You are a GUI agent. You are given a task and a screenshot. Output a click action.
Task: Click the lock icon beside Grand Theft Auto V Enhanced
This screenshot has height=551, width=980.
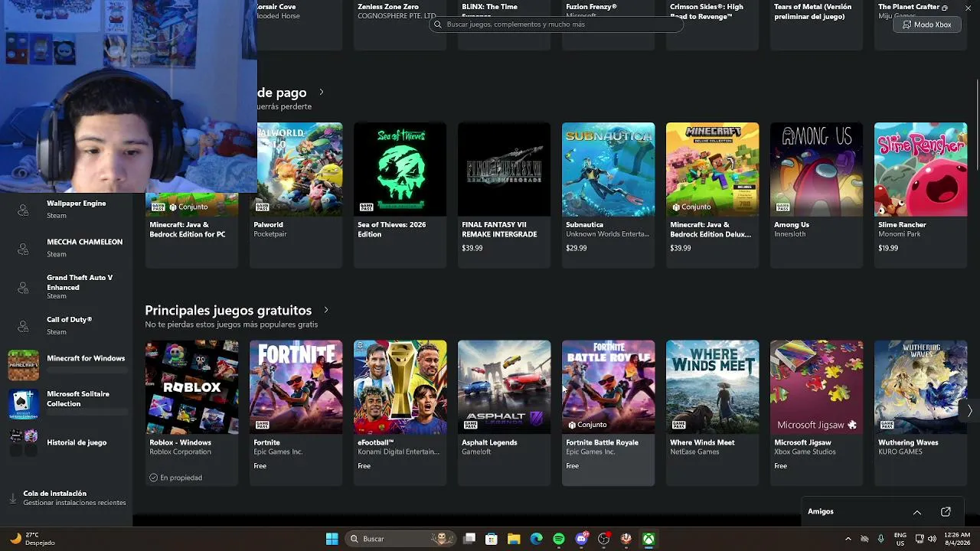coord(23,287)
